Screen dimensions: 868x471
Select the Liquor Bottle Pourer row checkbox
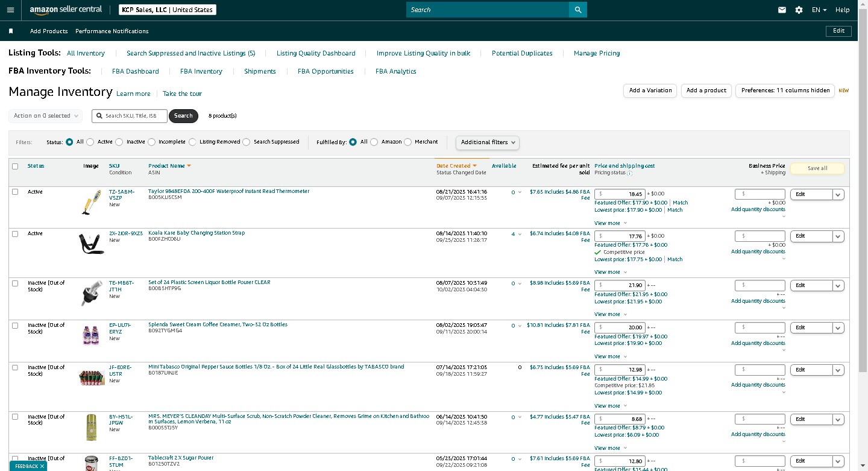coord(15,283)
